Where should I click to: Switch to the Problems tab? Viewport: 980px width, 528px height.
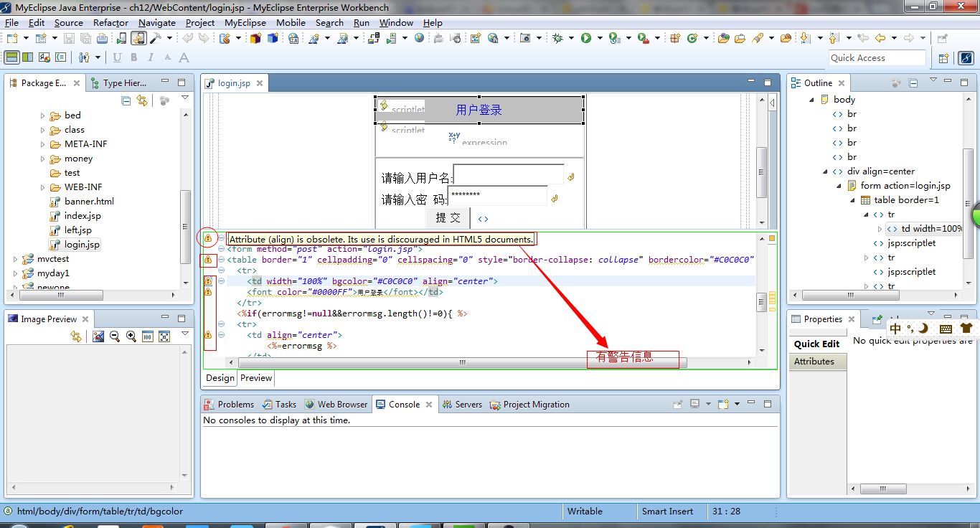coord(229,405)
